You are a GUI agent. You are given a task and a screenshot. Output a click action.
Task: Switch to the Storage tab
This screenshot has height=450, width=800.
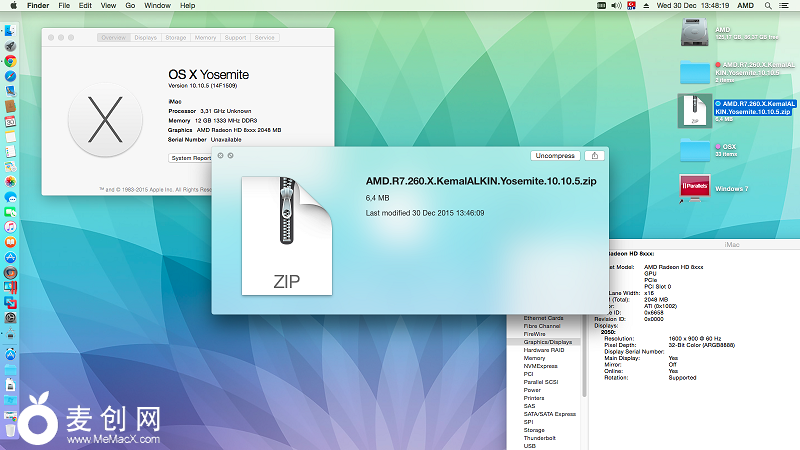(176, 38)
